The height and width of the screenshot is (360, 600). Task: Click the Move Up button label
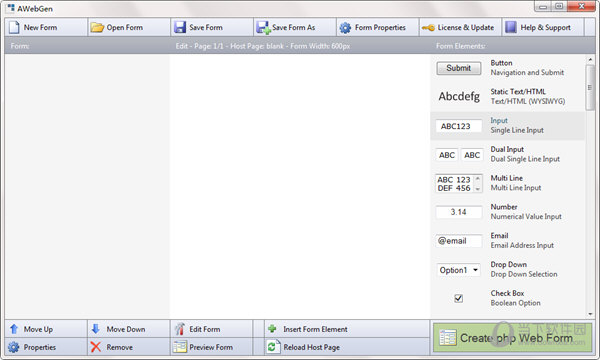[x=38, y=329]
